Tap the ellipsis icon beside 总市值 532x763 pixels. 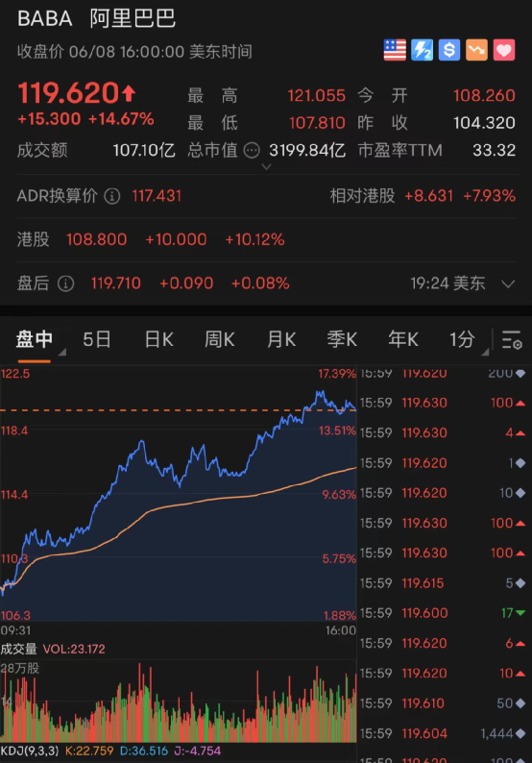coord(252,150)
